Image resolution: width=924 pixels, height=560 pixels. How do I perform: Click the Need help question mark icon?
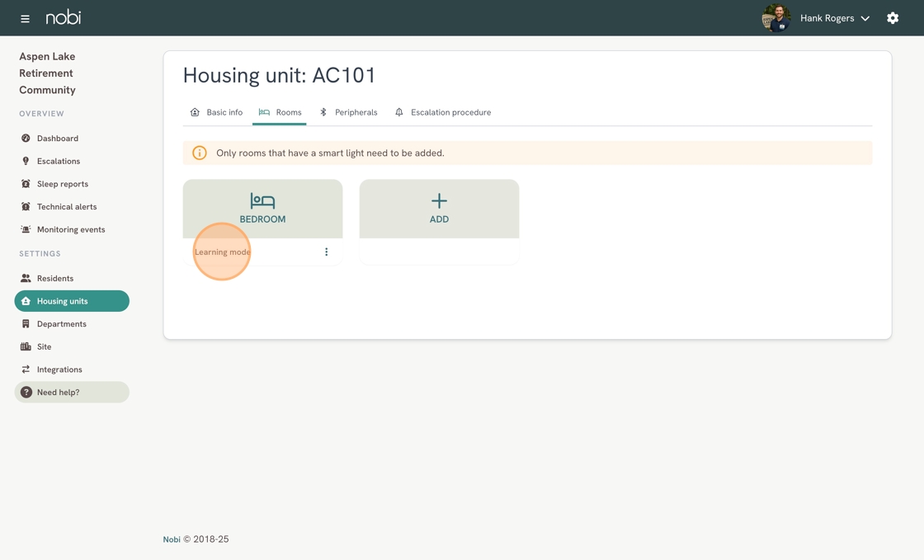tap(26, 393)
